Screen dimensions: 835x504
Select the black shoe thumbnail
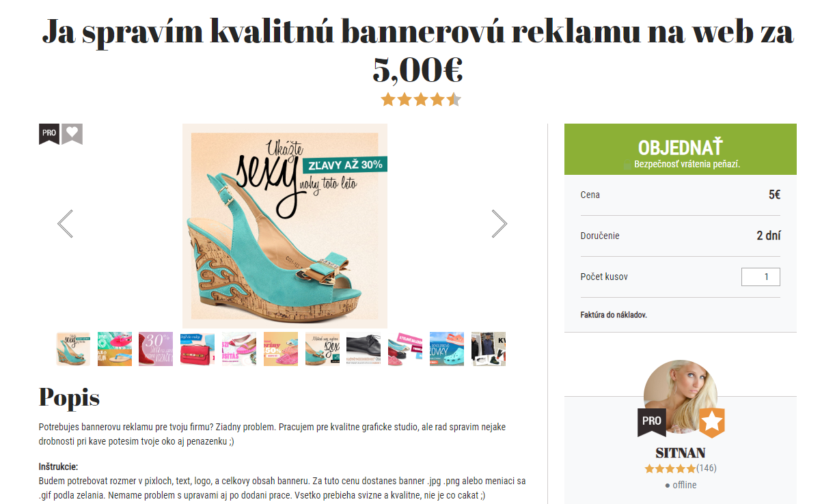364,349
